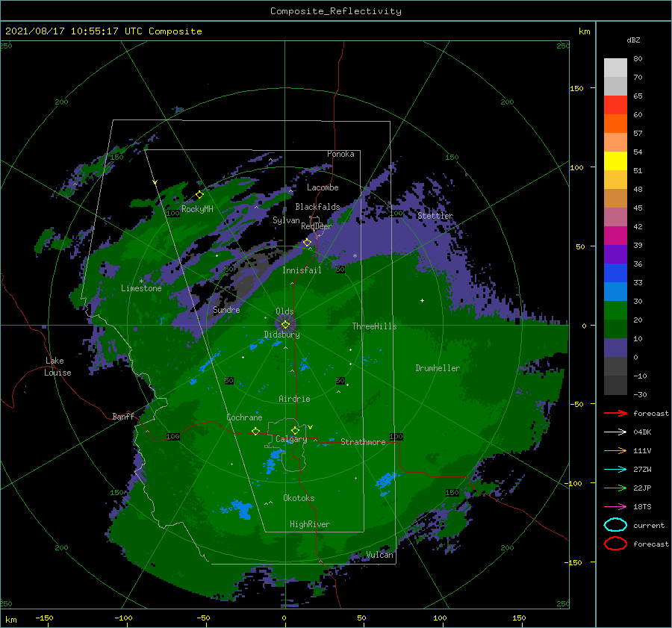Click the Lacombe city label
The height and width of the screenshot is (628, 672).
323,187
